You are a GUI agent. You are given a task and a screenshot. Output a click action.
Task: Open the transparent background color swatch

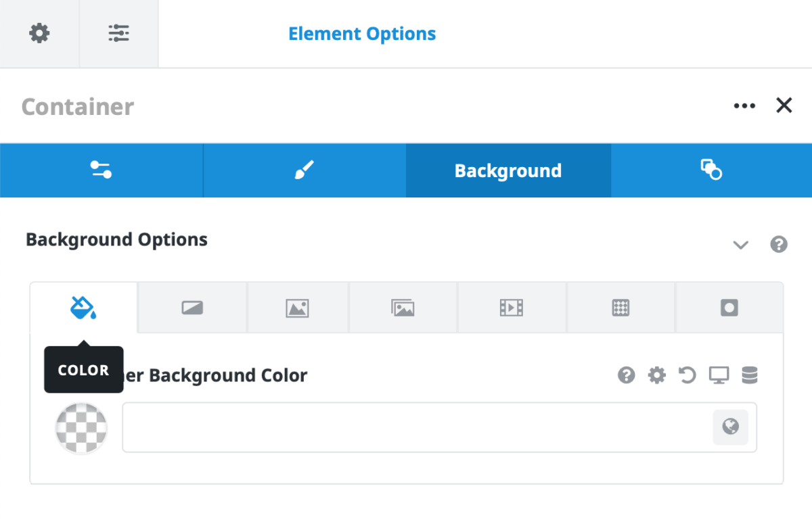(x=81, y=429)
